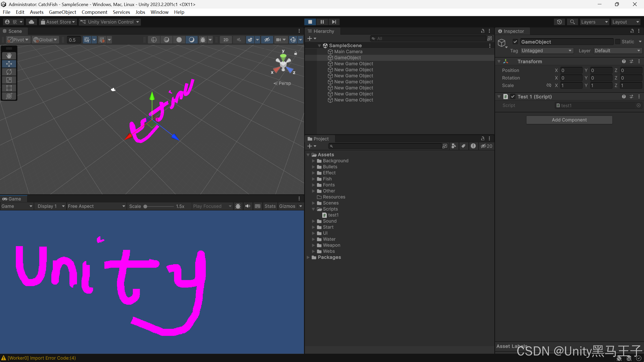This screenshot has width=644, height=362.
Task: Disable the Test 1 script checkbox
Action: coord(513,97)
